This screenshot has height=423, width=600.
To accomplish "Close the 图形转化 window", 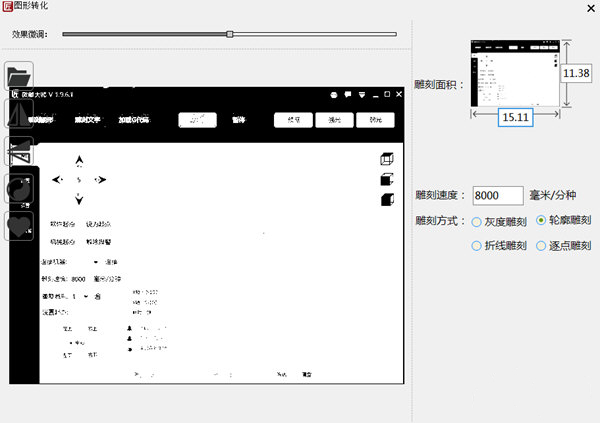I will click(583, 9).
